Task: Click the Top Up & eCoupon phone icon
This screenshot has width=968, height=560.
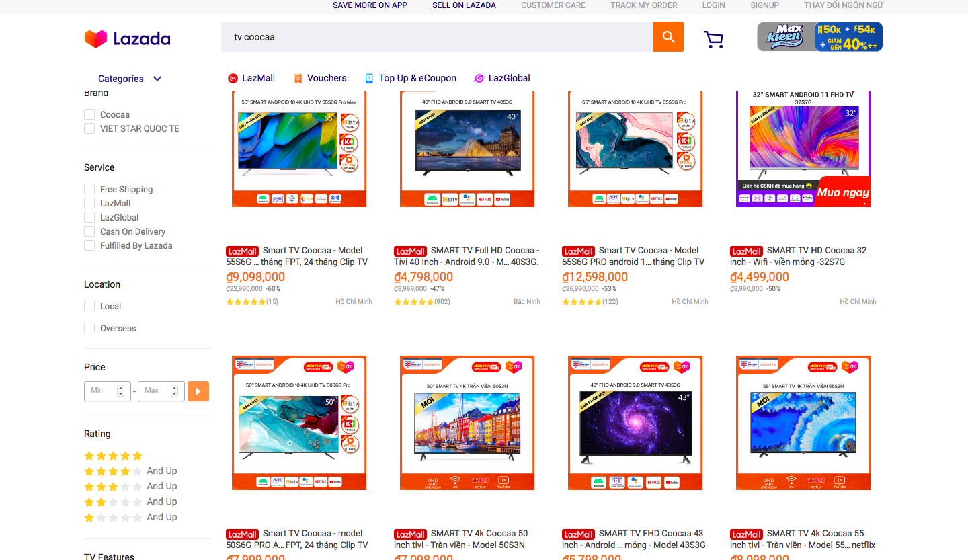Action: [x=369, y=79]
